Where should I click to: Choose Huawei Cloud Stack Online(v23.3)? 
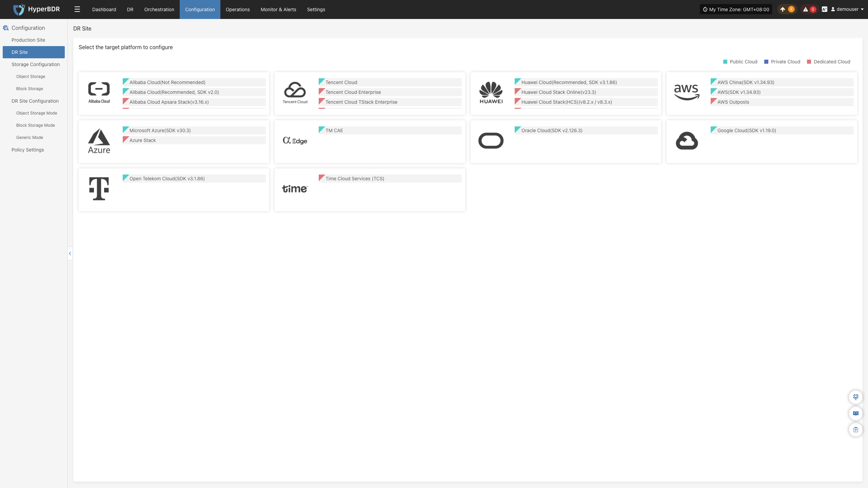(x=586, y=92)
